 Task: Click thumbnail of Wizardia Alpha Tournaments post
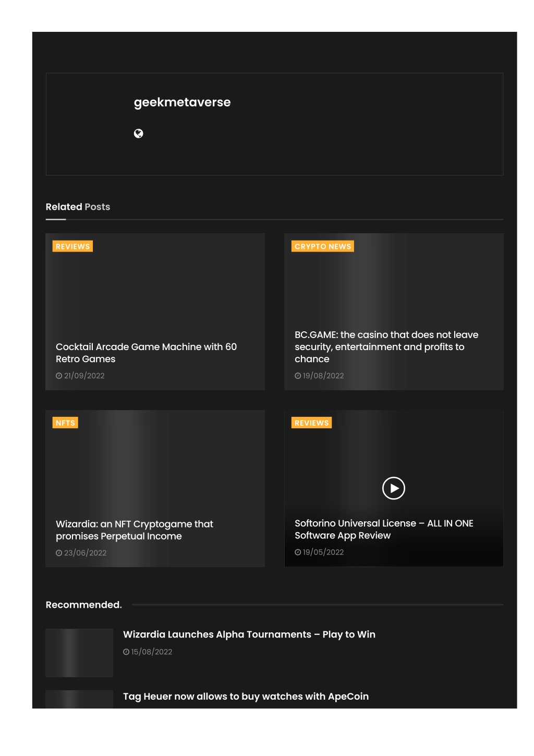click(x=79, y=653)
